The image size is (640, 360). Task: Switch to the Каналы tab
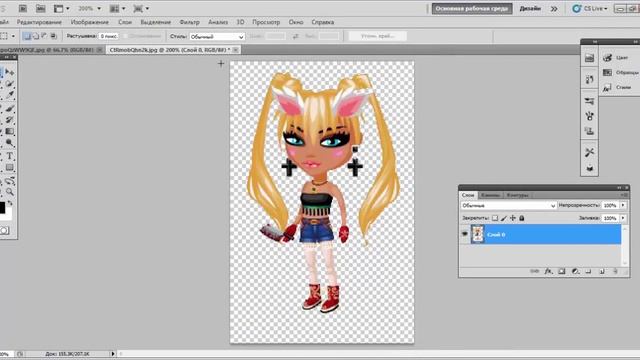click(x=490, y=195)
